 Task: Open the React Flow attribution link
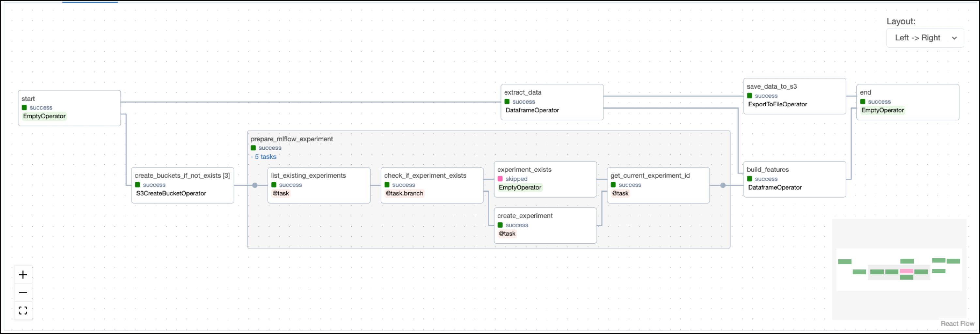pyautogui.click(x=957, y=323)
